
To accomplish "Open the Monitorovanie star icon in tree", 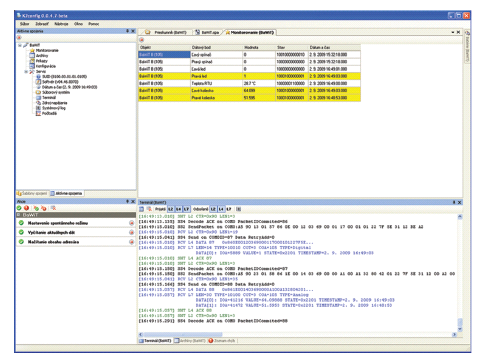I will (x=32, y=50).
